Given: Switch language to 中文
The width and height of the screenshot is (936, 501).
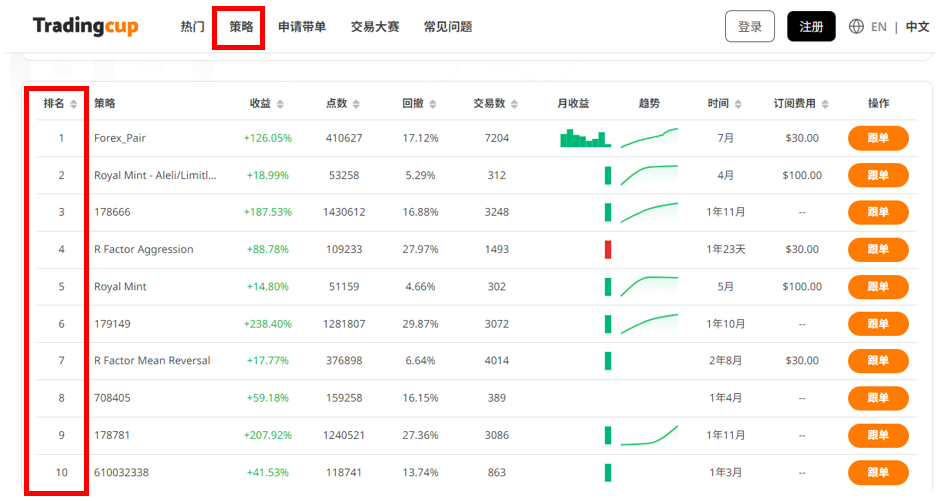Looking at the screenshot, I should [x=917, y=27].
